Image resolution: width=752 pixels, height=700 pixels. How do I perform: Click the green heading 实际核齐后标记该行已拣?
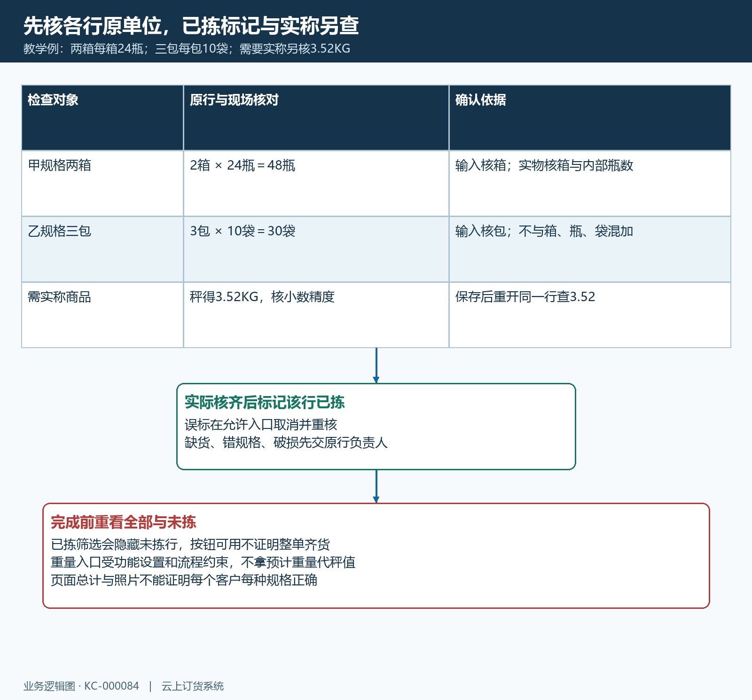[x=265, y=403]
